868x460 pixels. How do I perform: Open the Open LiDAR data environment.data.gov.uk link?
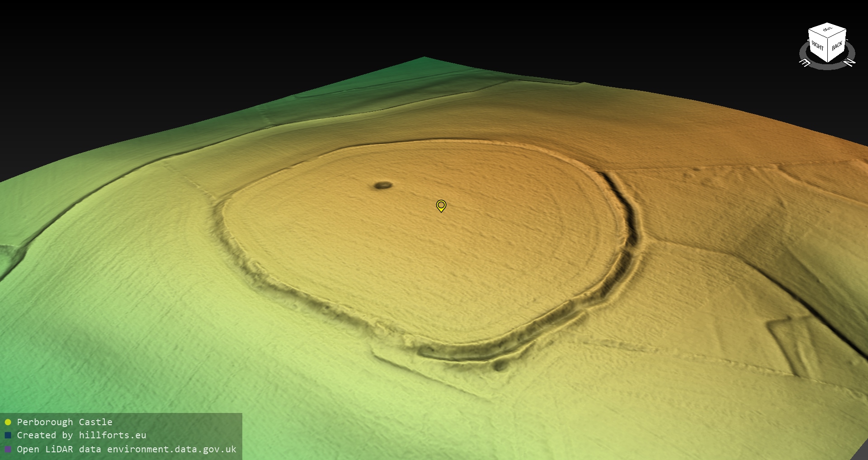tap(127, 449)
